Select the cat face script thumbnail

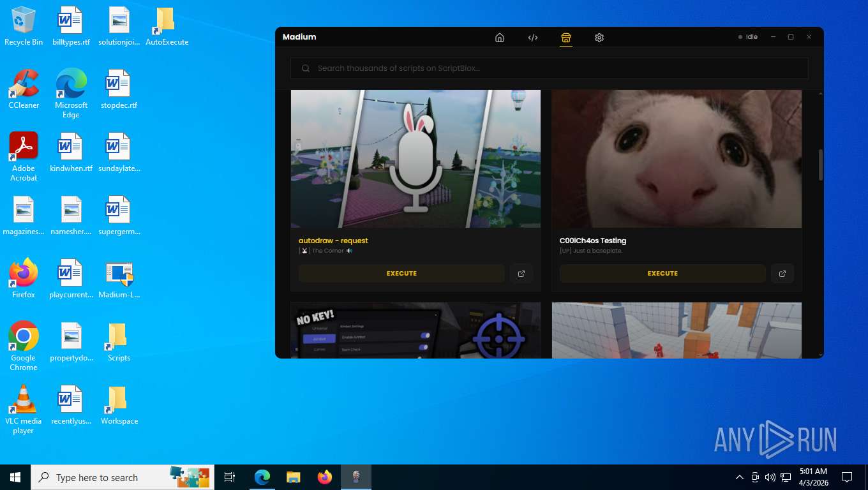[677, 159]
